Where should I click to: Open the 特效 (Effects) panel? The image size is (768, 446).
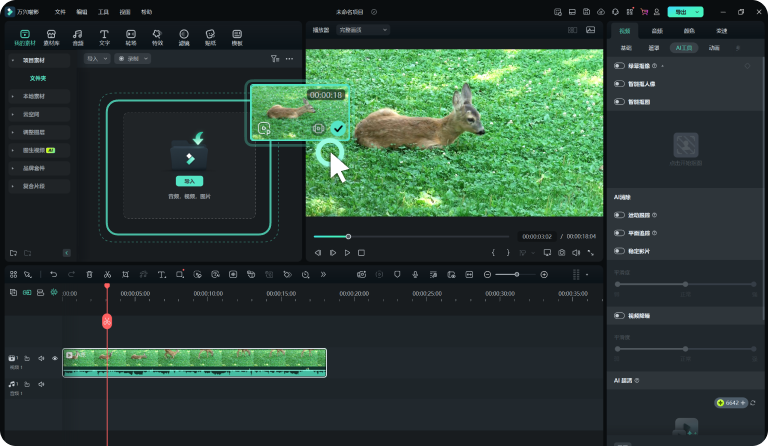[x=157, y=37]
